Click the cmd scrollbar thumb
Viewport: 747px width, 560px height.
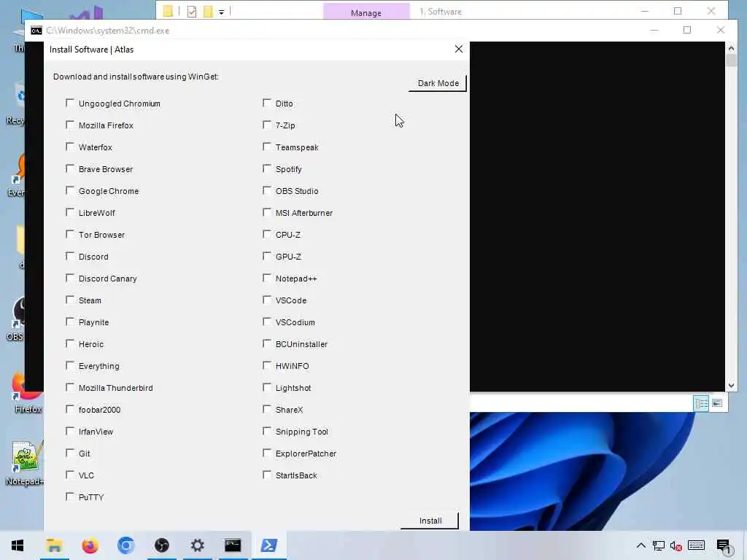[731, 61]
